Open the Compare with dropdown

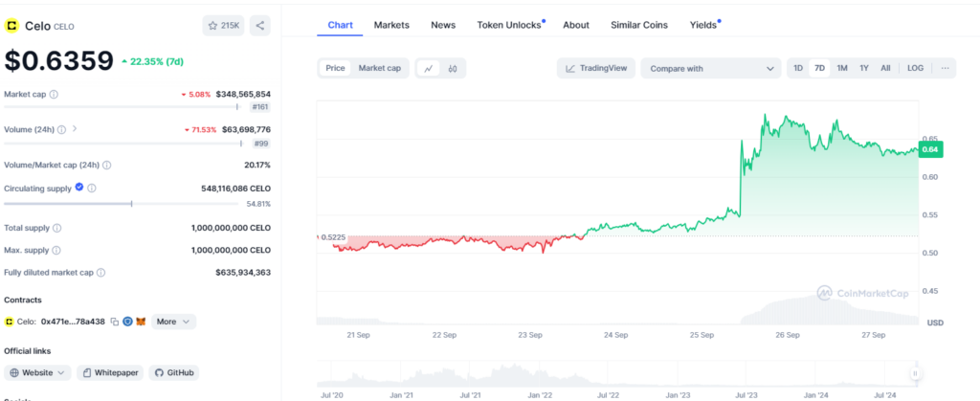click(x=711, y=69)
